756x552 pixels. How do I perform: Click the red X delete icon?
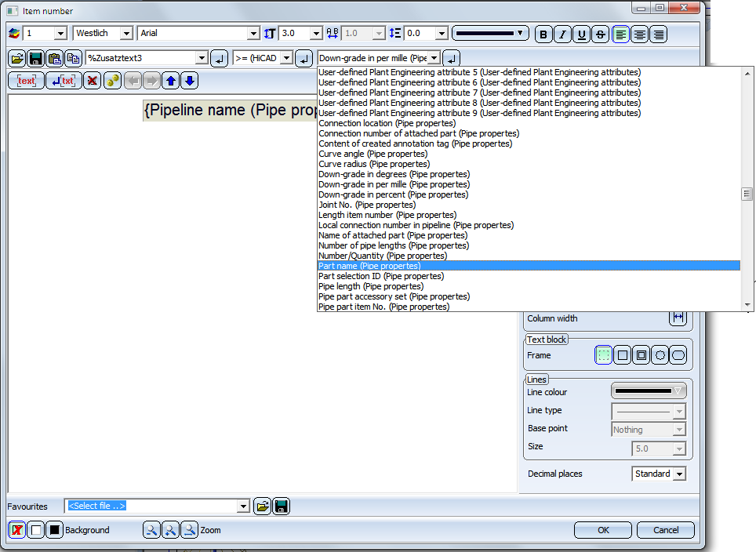(x=93, y=81)
